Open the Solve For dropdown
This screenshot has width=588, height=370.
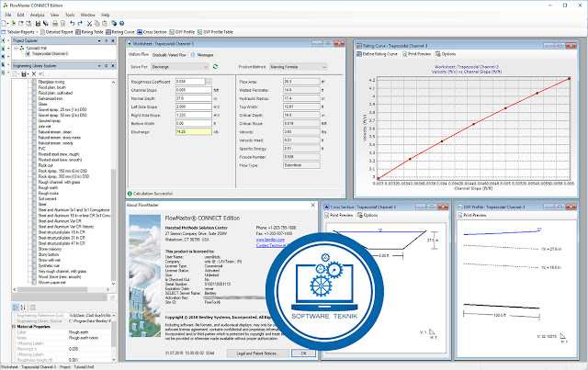pyautogui.click(x=180, y=67)
